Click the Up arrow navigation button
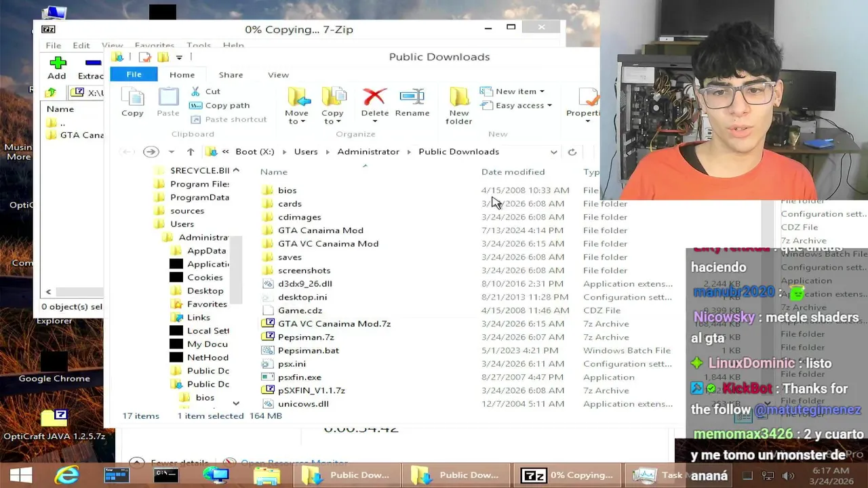 pyautogui.click(x=191, y=152)
